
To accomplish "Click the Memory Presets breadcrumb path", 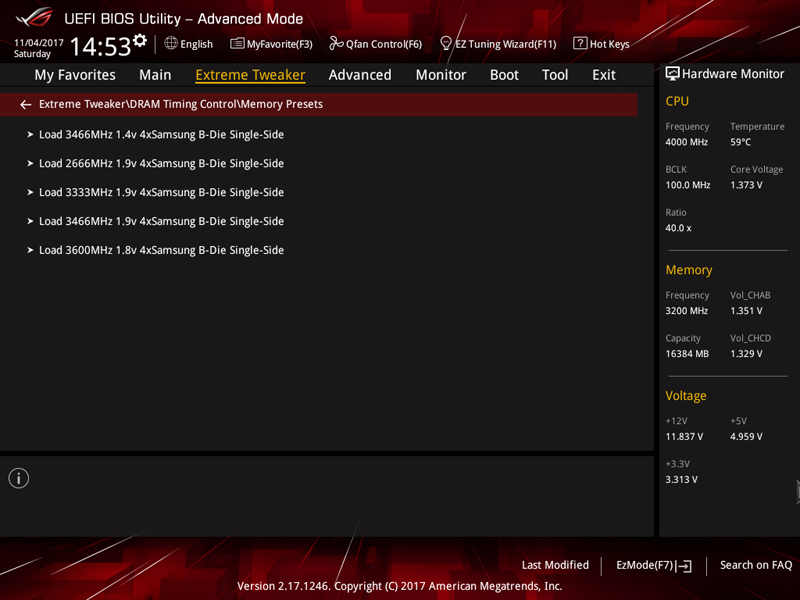I will pyautogui.click(x=181, y=104).
